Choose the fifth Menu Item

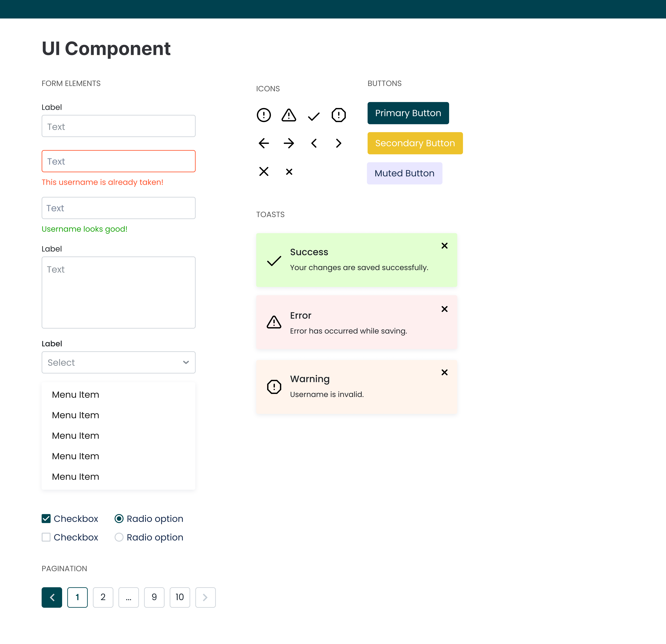tap(119, 477)
